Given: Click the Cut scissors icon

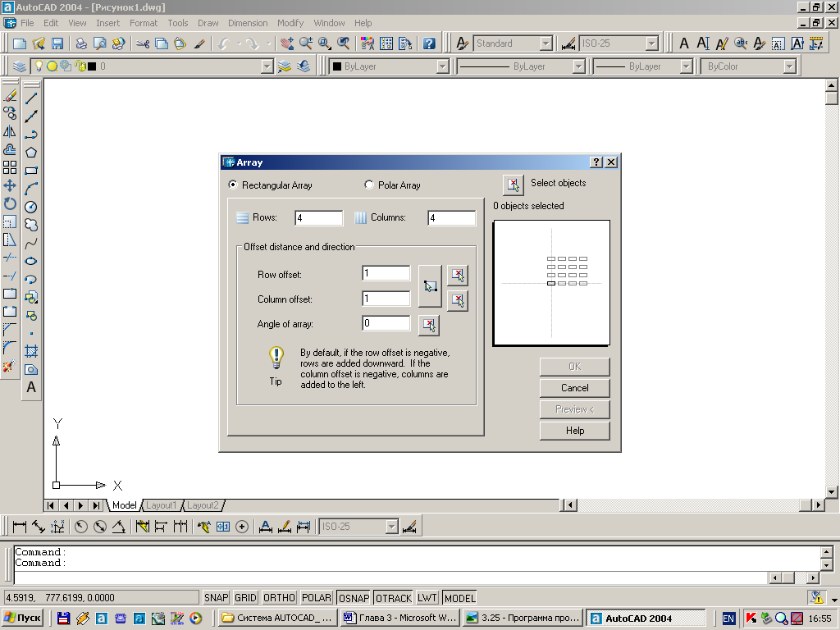Looking at the screenshot, I should click(x=143, y=44).
